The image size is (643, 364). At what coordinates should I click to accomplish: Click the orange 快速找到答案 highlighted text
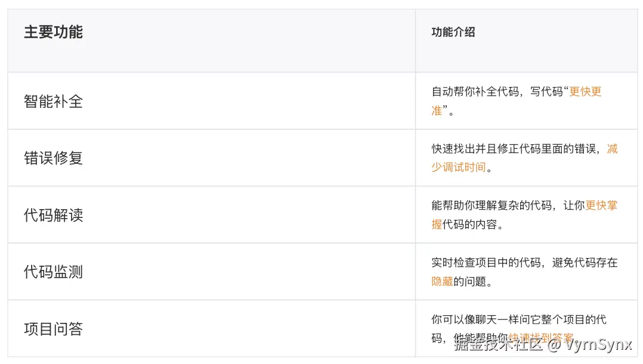pyautogui.click(x=540, y=338)
